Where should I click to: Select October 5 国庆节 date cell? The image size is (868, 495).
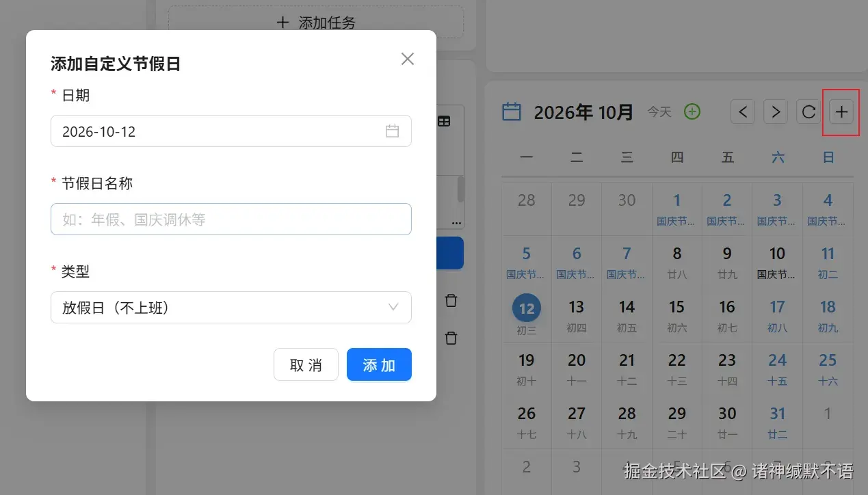coord(527,263)
